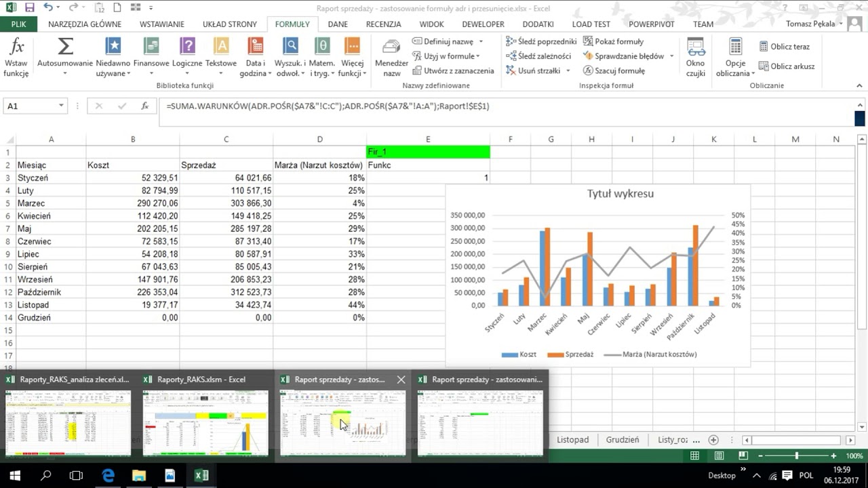Open the Undo history dropdown arrow
Viewport: 868px width, 488px height.
(x=57, y=9)
